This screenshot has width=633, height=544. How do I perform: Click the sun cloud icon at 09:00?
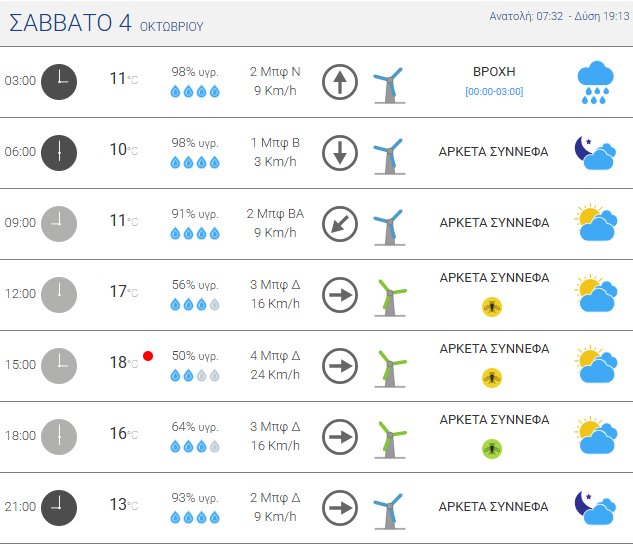(x=596, y=223)
